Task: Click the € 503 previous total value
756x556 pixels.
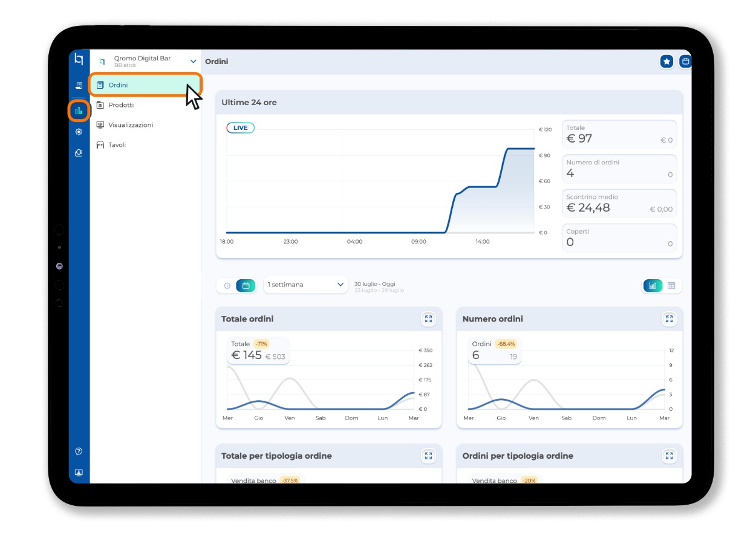Action: [275, 357]
